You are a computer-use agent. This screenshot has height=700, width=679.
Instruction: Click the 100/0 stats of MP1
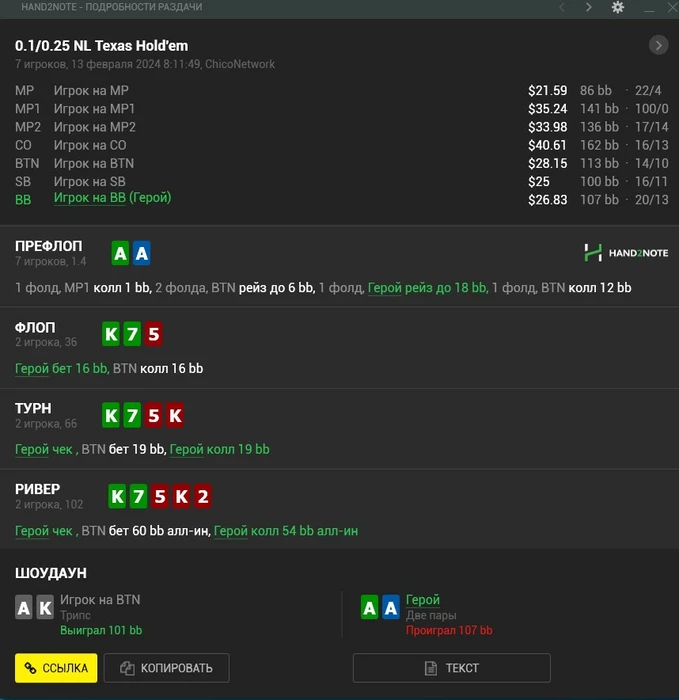point(651,109)
